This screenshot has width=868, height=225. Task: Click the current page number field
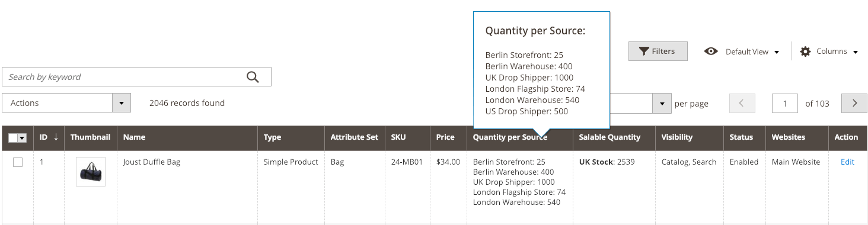click(x=785, y=103)
